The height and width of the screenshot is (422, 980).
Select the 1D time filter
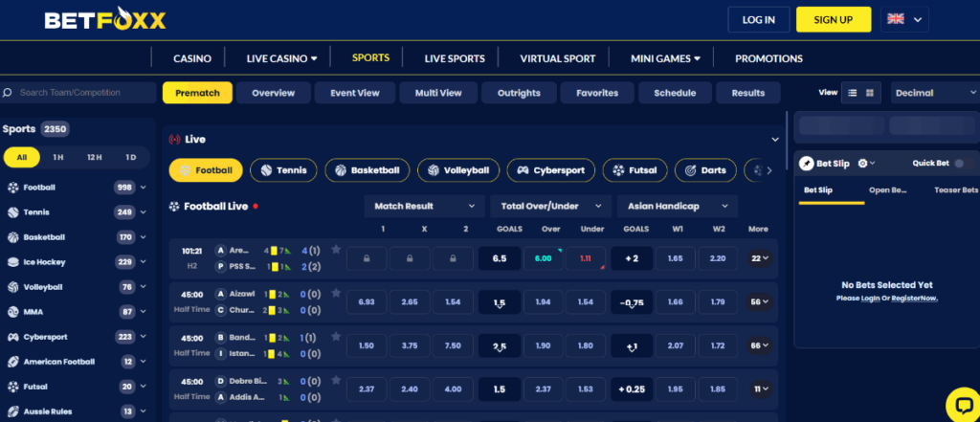click(130, 158)
